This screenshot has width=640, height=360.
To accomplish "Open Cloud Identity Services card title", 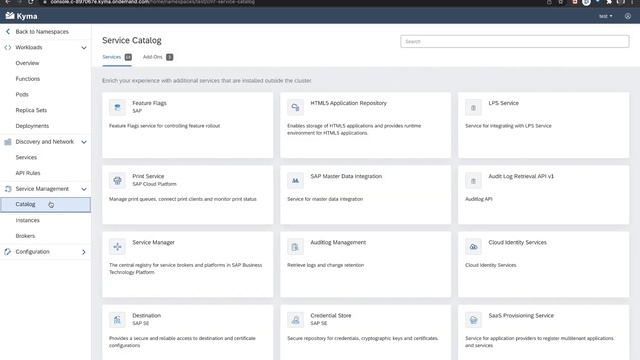I will pos(517,242).
